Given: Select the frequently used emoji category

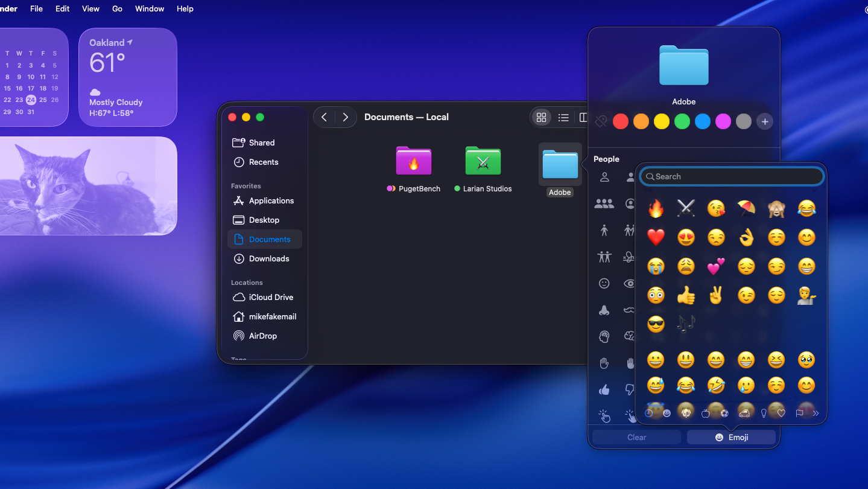Looking at the screenshot, I should 648,413.
